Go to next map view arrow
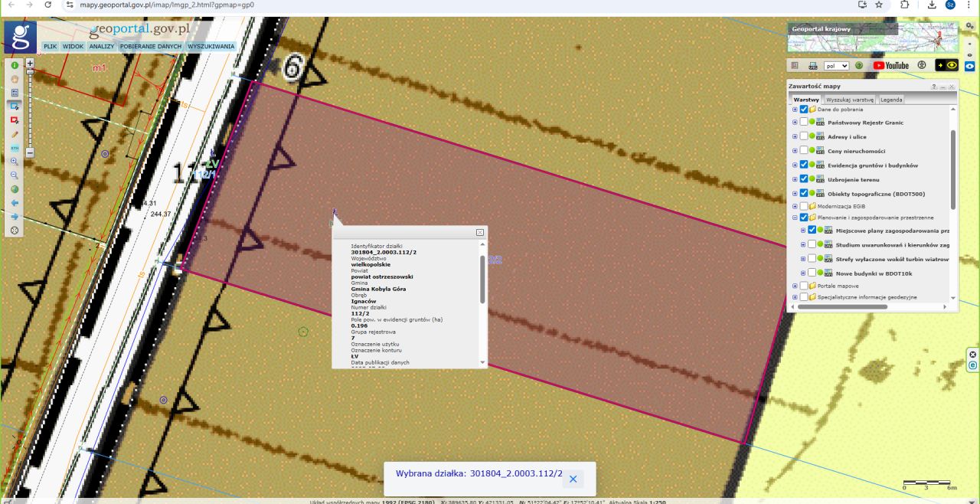The width and height of the screenshot is (980, 504). click(x=15, y=217)
